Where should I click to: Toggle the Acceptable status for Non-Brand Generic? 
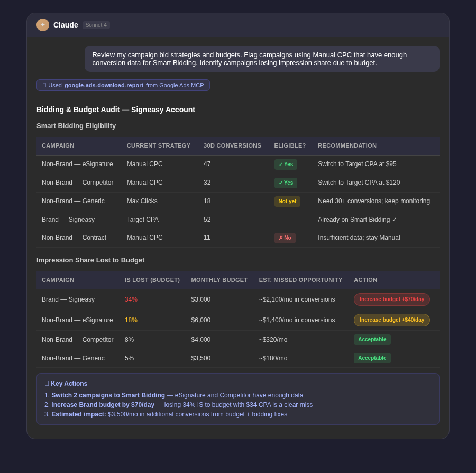click(372, 358)
